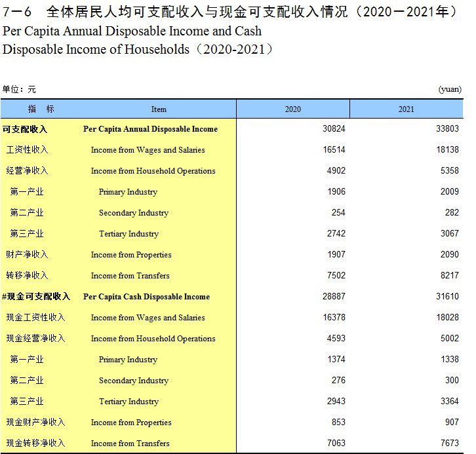Click the cell showing 5002

[450, 338]
